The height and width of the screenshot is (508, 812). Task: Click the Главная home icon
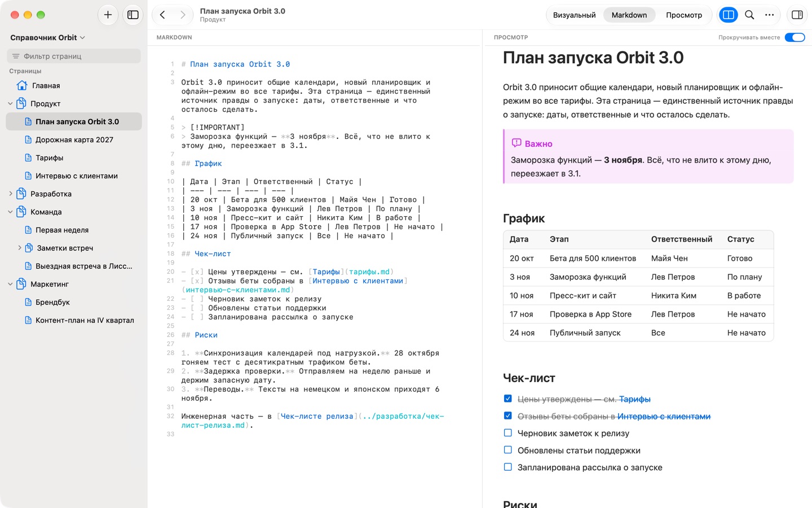point(22,86)
